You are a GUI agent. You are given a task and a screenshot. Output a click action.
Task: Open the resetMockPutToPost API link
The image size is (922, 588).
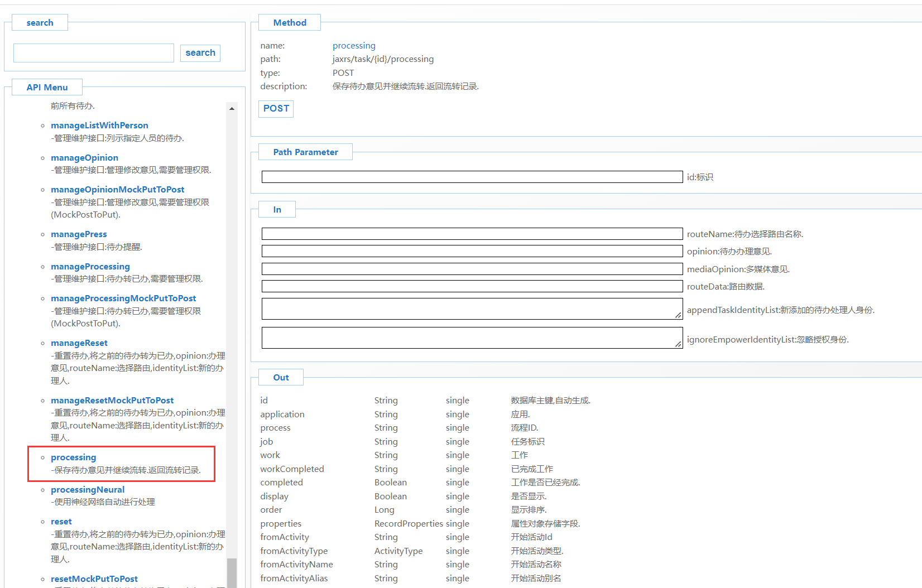click(x=94, y=579)
